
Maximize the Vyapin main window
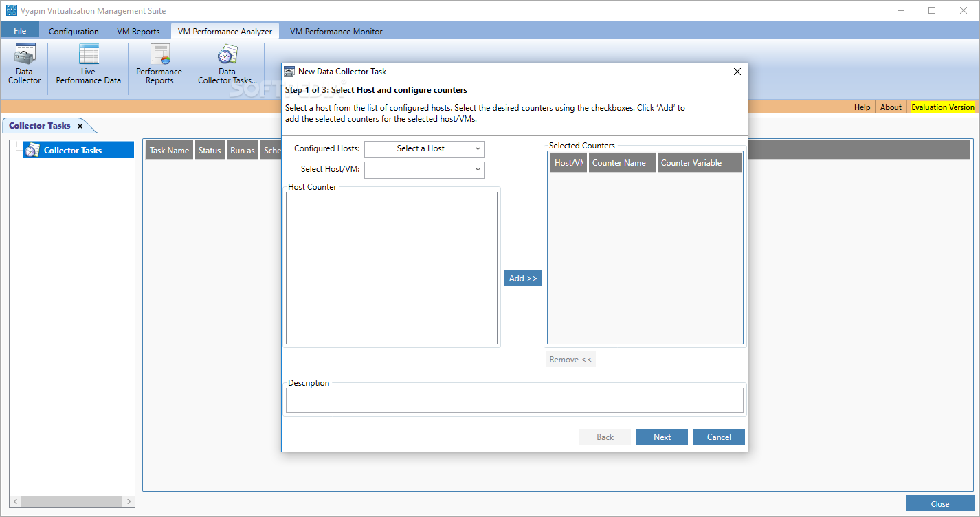tap(932, 10)
